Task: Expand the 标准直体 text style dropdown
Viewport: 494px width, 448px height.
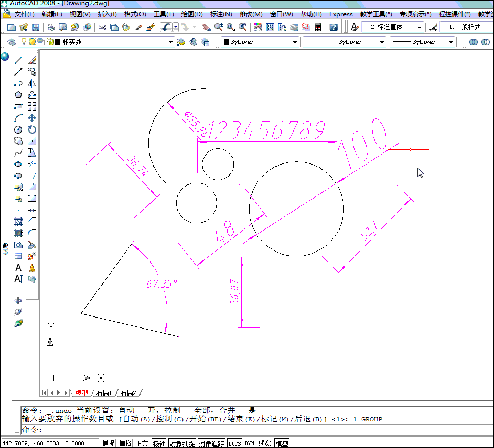Action: click(420, 27)
